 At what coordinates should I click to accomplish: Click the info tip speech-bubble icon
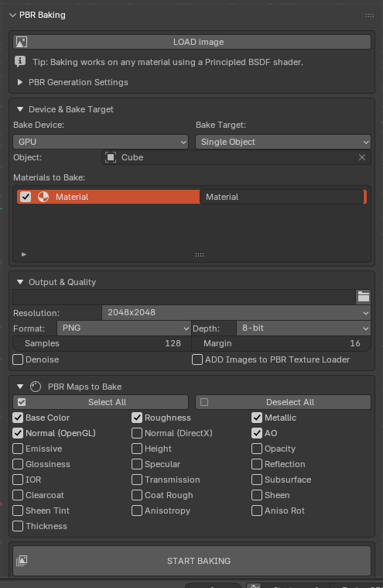[20, 61]
